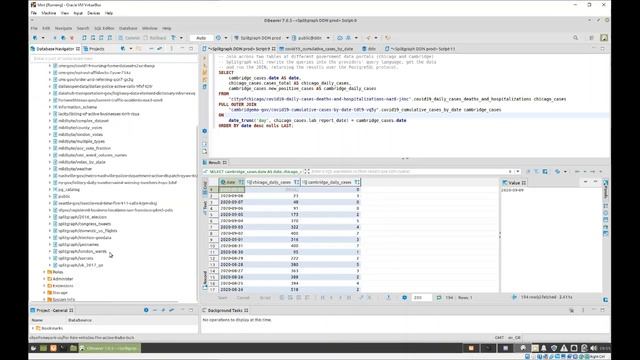Switch to the ddn editor tab
Screen dimensions: 640x360
point(369,49)
